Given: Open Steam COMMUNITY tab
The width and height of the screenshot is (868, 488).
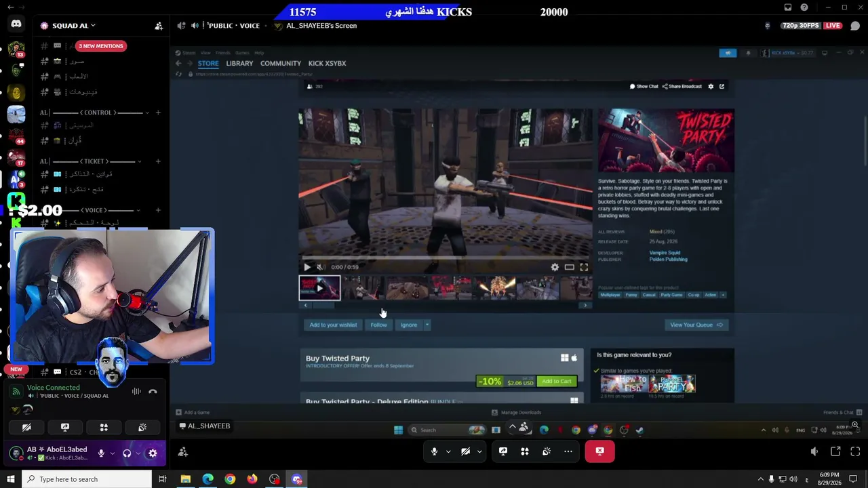Looking at the screenshot, I should pos(281,64).
